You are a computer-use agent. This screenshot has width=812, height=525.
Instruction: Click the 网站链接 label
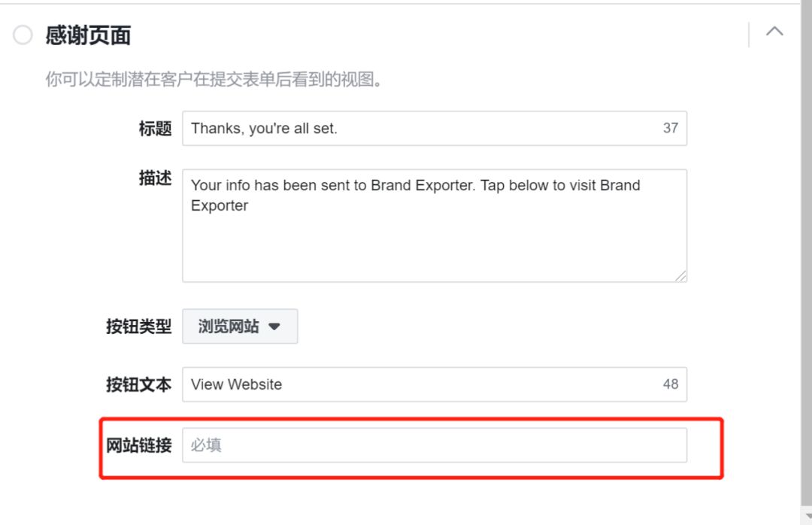(139, 445)
